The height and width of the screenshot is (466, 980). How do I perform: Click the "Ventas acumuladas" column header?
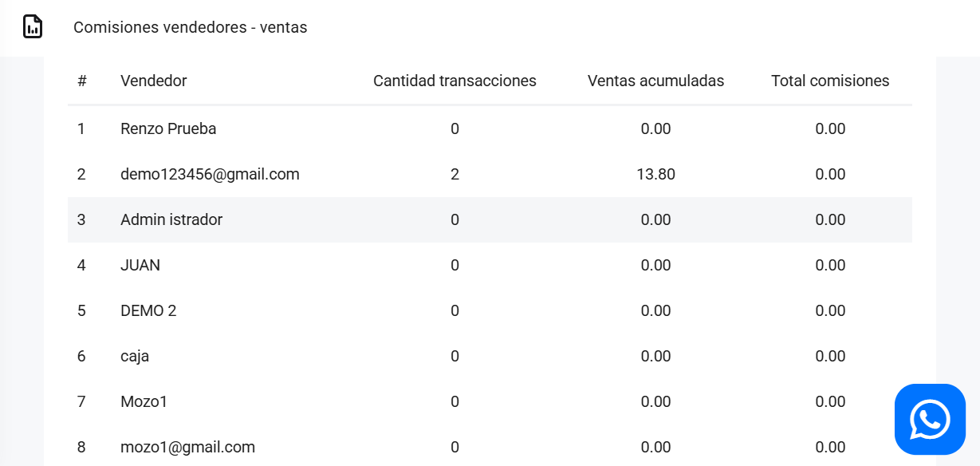coord(655,81)
